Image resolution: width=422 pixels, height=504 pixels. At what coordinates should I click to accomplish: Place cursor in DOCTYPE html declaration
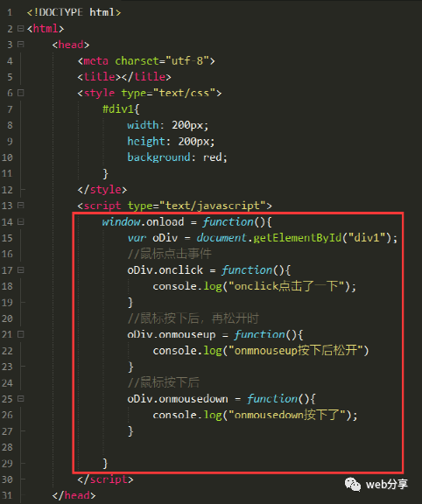tap(74, 12)
